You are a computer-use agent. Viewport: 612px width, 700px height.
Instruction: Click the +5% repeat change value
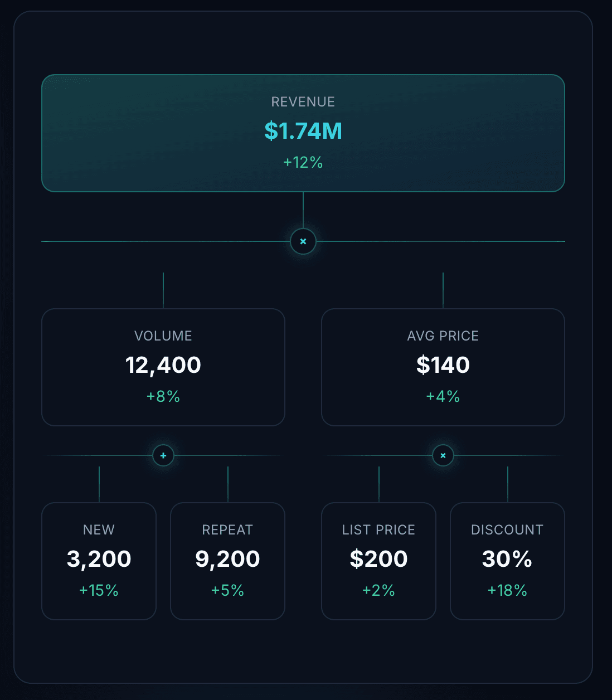tap(227, 590)
